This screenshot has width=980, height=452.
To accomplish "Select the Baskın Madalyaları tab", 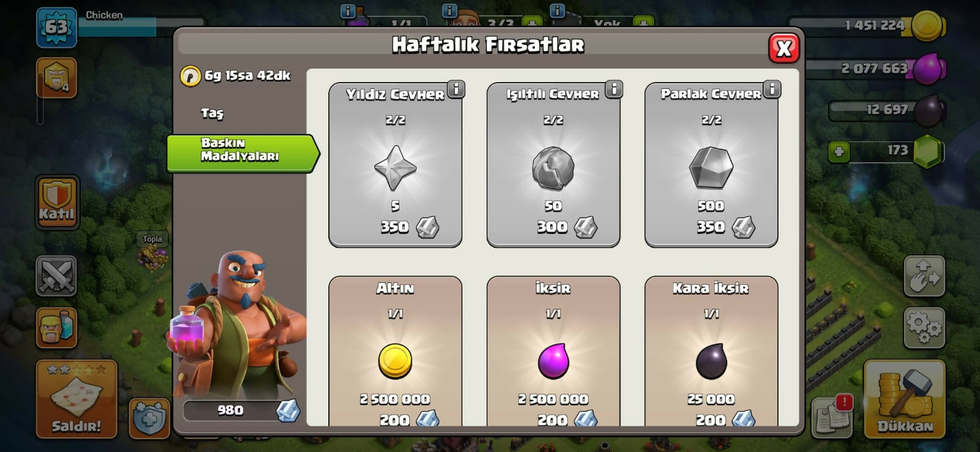I will (x=243, y=153).
